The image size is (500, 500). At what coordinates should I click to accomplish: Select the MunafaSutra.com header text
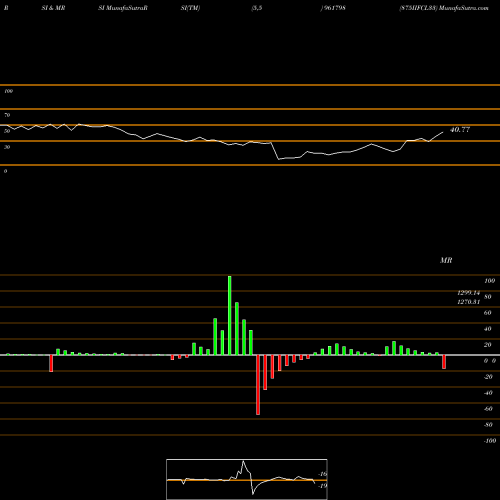(464, 8)
